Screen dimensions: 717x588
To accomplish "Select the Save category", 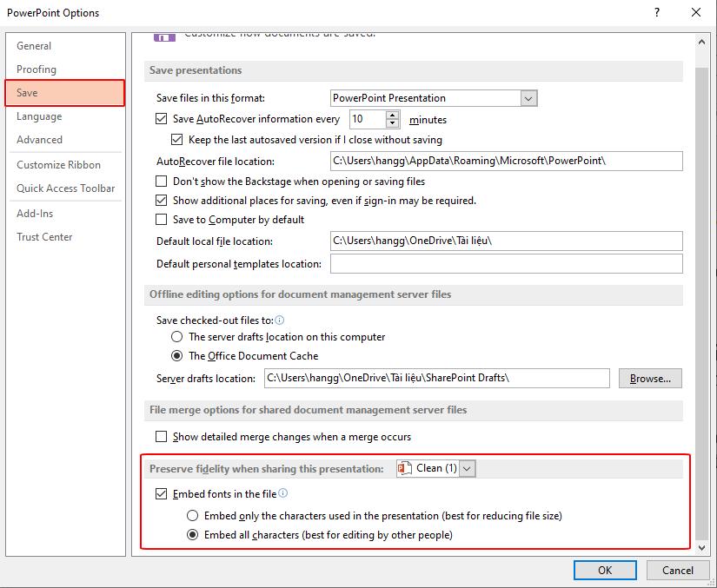I will pyautogui.click(x=65, y=93).
